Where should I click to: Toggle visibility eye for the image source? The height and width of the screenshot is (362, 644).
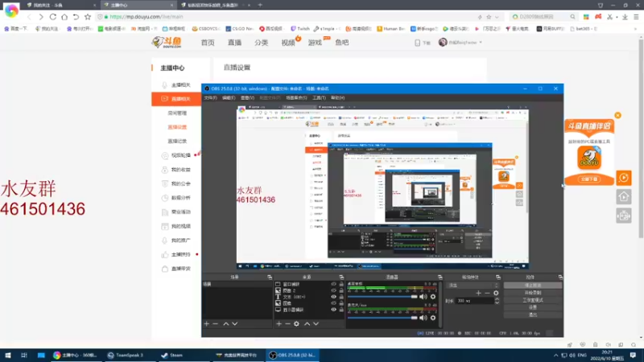pos(333,303)
